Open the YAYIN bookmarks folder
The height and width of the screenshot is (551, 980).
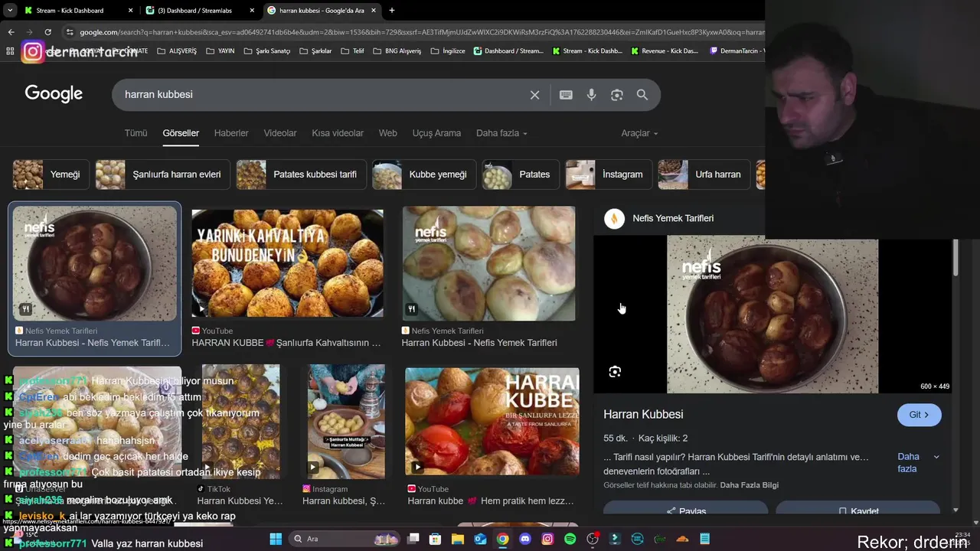coord(220,51)
